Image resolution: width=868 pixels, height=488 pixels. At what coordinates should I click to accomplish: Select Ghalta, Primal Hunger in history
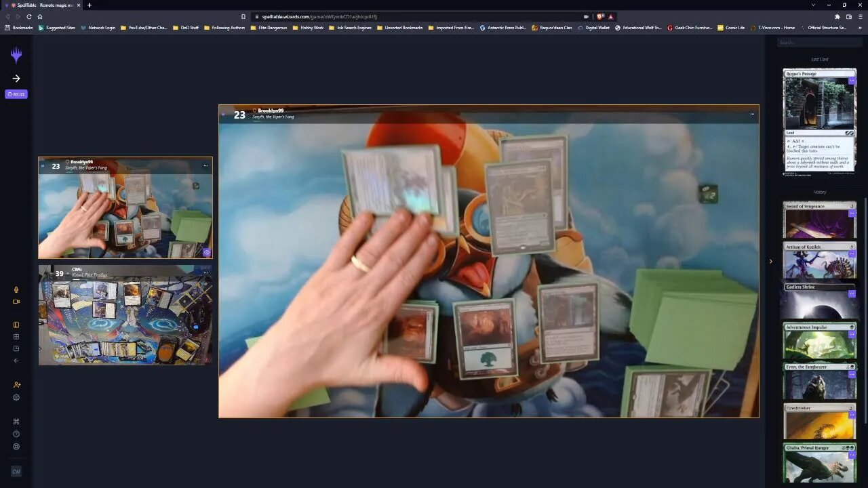click(x=820, y=462)
